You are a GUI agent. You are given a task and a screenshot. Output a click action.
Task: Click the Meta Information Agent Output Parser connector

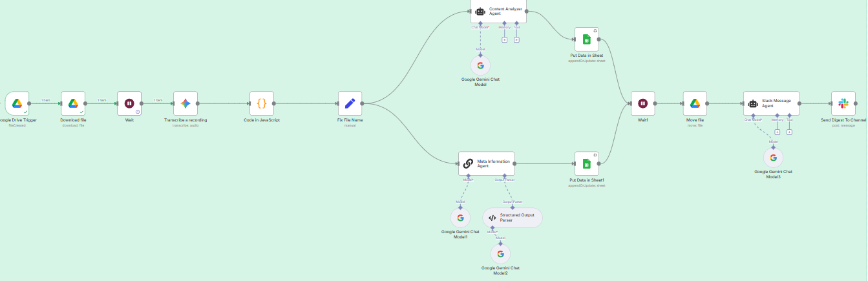(505, 176)
